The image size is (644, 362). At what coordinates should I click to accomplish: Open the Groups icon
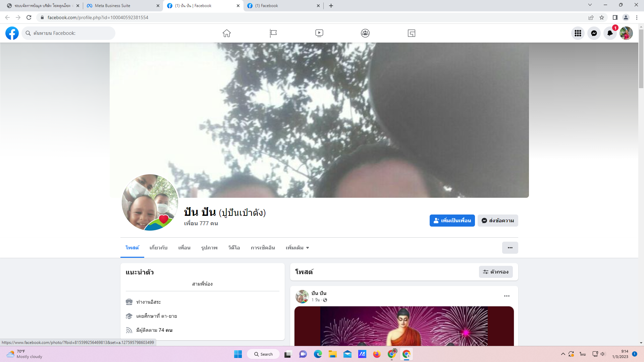[x=365, y=33]
